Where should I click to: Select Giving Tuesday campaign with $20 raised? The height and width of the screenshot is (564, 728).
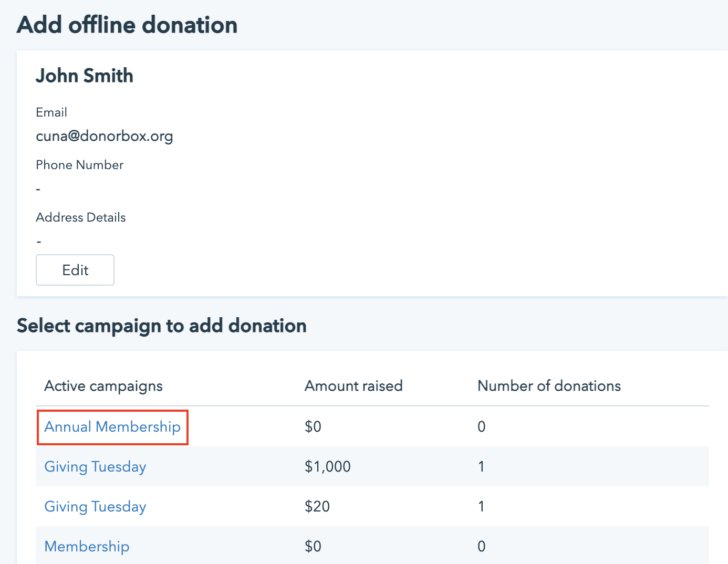tap(95, 507)
